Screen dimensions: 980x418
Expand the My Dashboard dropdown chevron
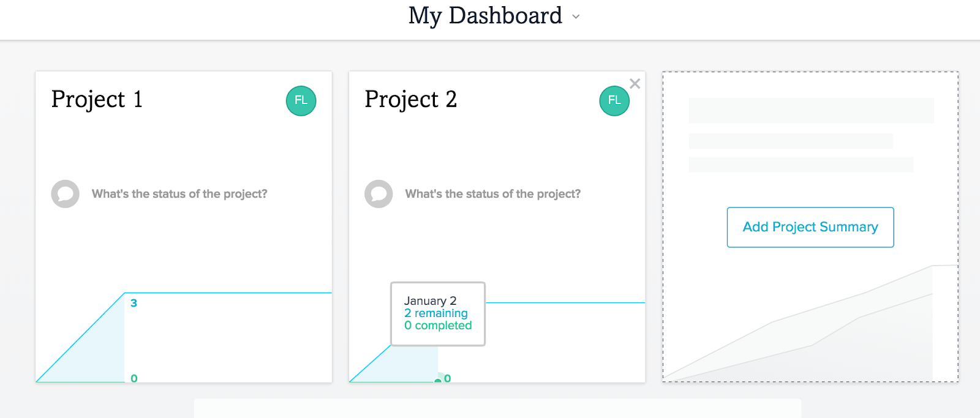576,17
